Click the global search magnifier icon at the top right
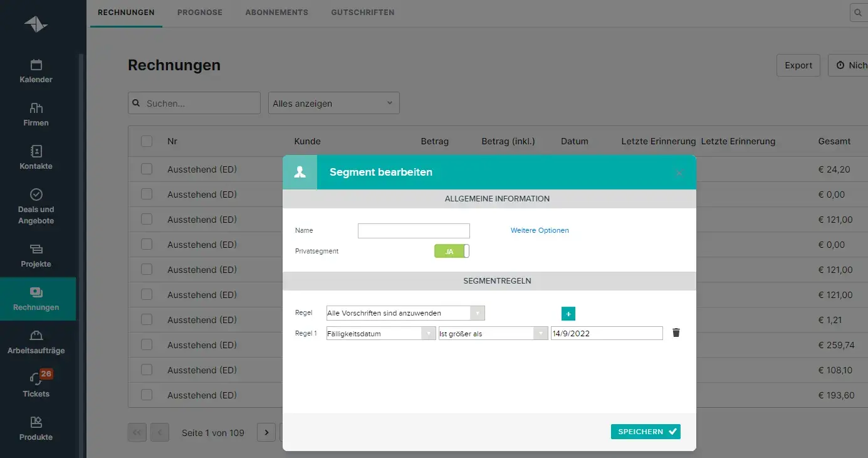868x458 pixels. pyautogui.click(x=858, y=13)
